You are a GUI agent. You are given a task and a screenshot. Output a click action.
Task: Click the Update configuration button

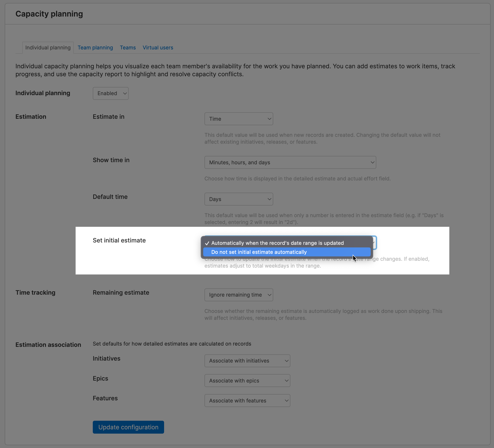click(128, 427)
